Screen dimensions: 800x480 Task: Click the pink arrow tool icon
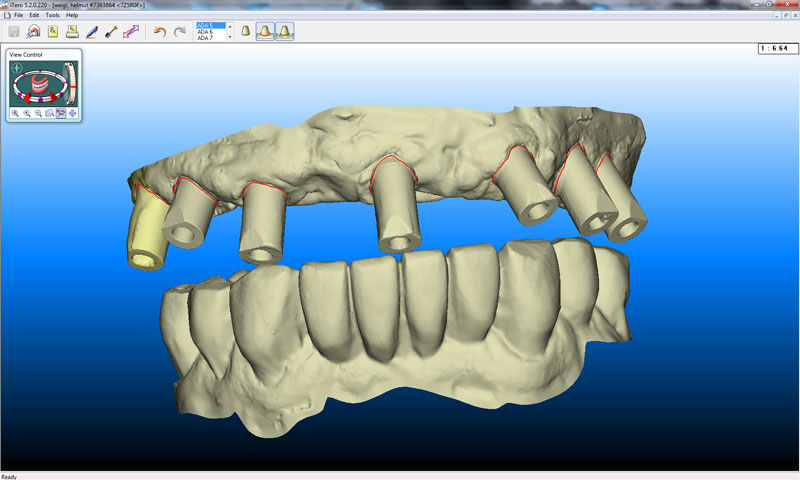point(130,32)
